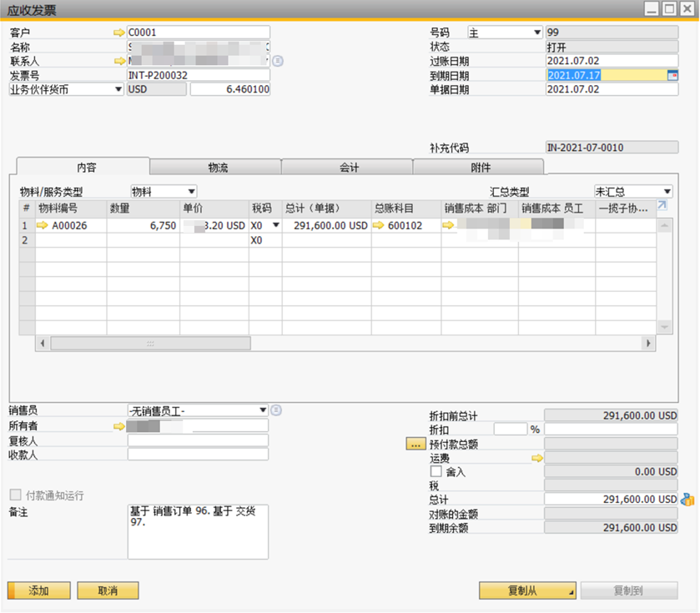Click the contact person link arrow

119,61
